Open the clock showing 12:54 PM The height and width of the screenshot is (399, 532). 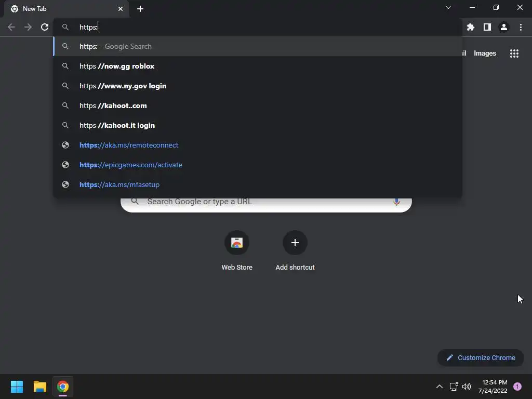[x=493, y=387]
